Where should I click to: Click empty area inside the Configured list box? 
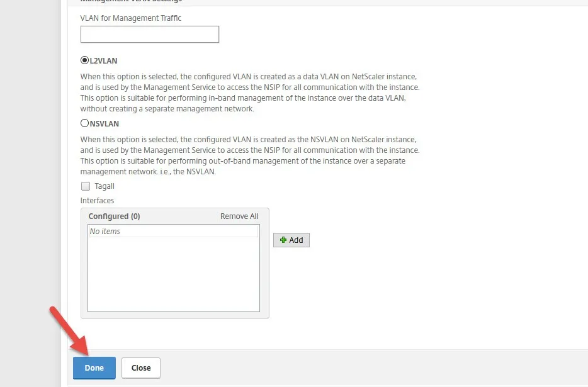tap(173, 277)
